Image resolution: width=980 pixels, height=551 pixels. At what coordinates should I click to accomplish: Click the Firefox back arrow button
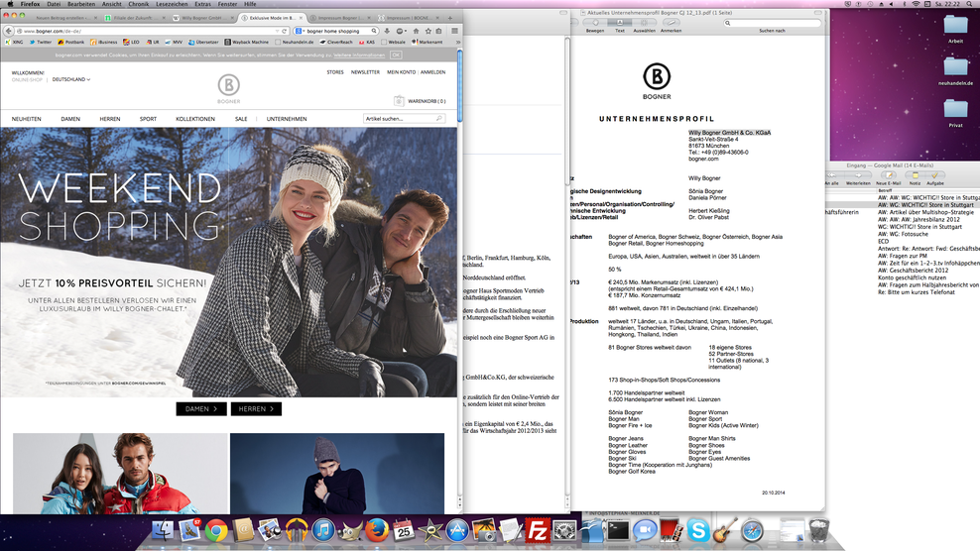point(9,31)
